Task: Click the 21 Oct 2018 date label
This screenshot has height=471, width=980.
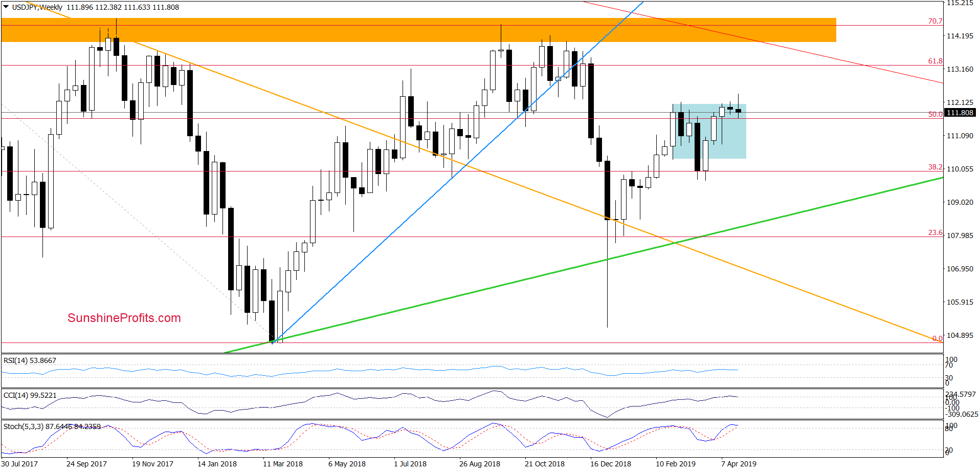Action: tap(544, 464)
